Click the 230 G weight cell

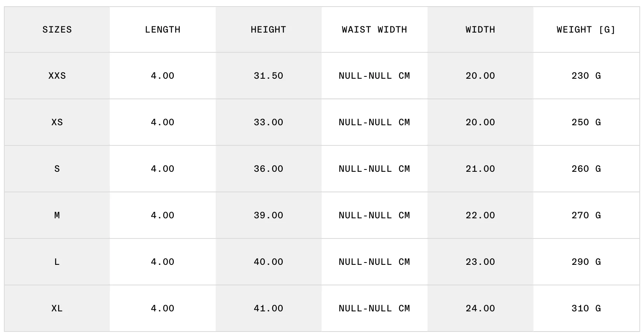tap(586, 76)
